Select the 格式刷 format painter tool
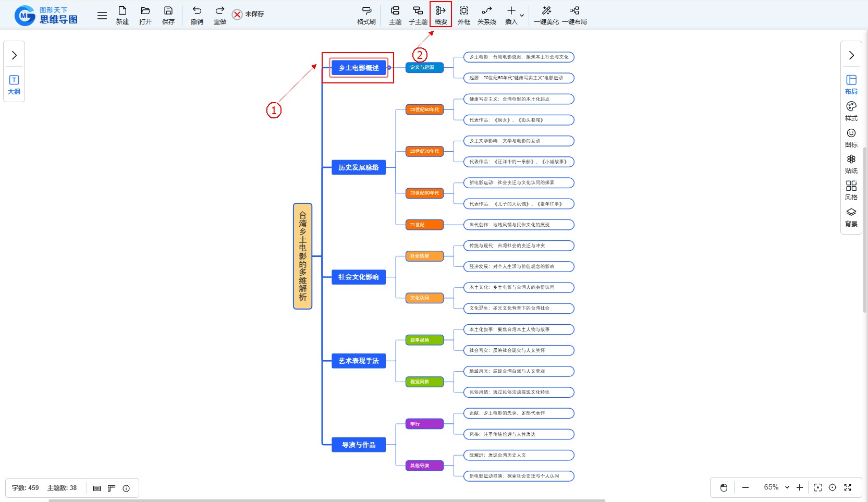 [366, 15]
